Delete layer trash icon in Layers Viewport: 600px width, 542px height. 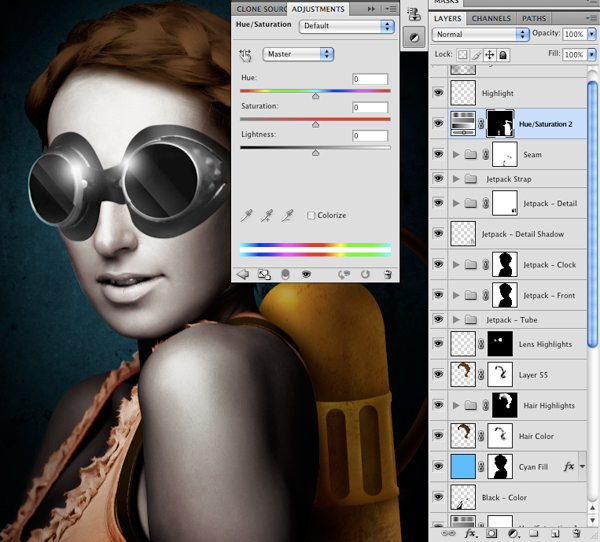[x=576, y=533]
